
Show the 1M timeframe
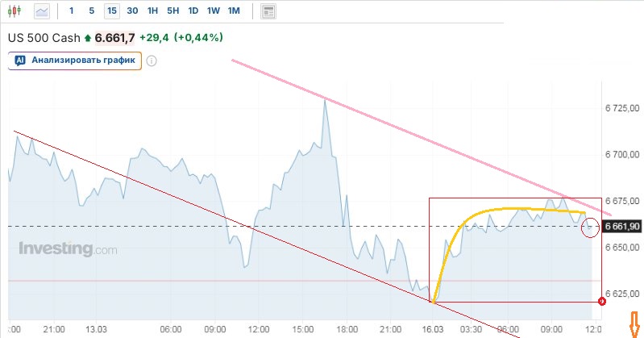pyautogui.click(x=234, y=11)
